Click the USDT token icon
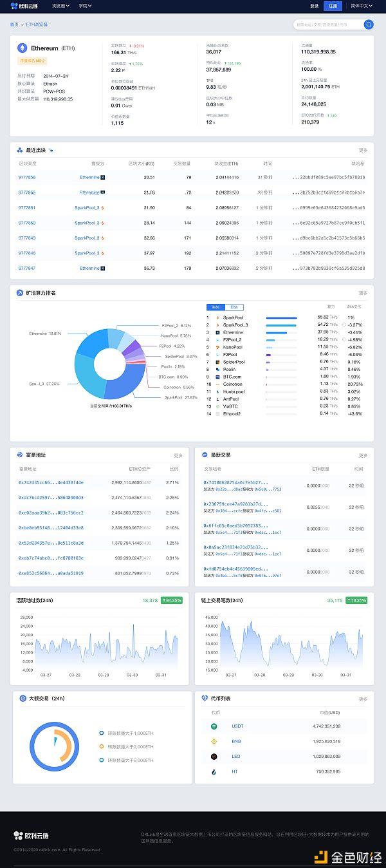The image size is (386, 868). (x=215, y=726)
